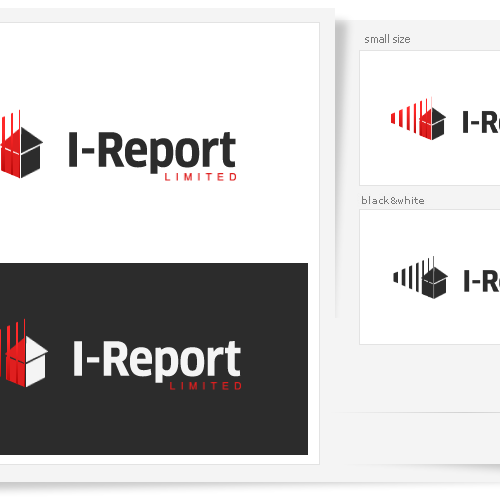500x500 pixels.
Task: Click the gray divider line below the preview panels
Action: coord(417,412)
